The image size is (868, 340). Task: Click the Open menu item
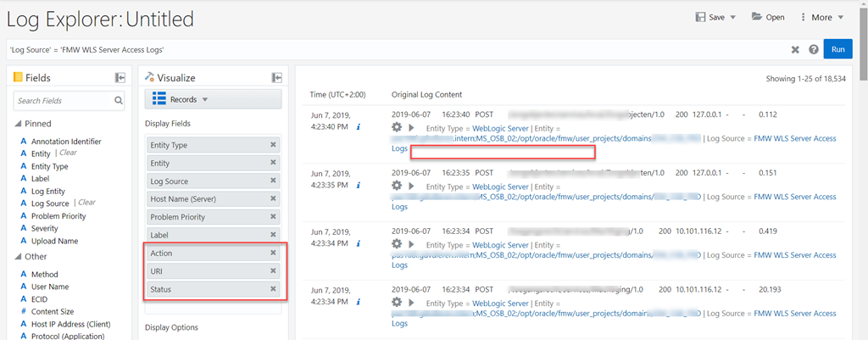(768, 17)
